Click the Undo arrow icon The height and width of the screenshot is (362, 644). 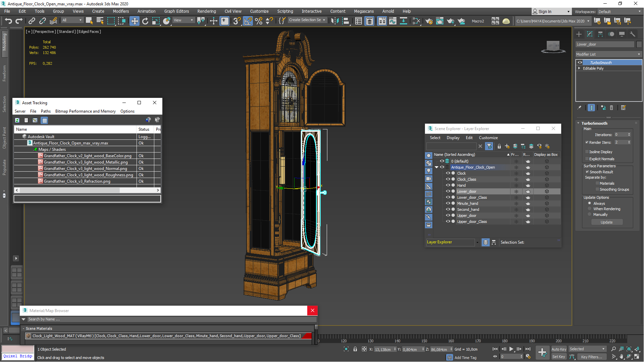click(8, 21)
